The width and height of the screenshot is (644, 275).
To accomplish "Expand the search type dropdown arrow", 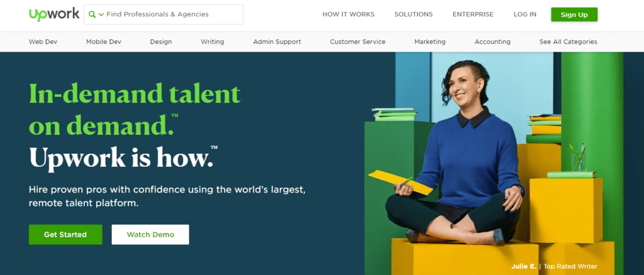I will (x=101, y=15).
